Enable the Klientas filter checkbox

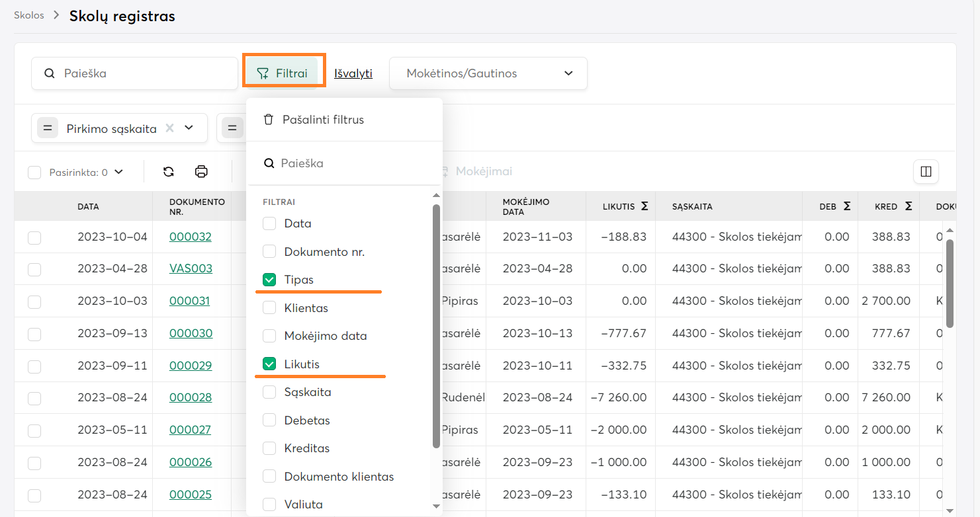coord(269,308)
